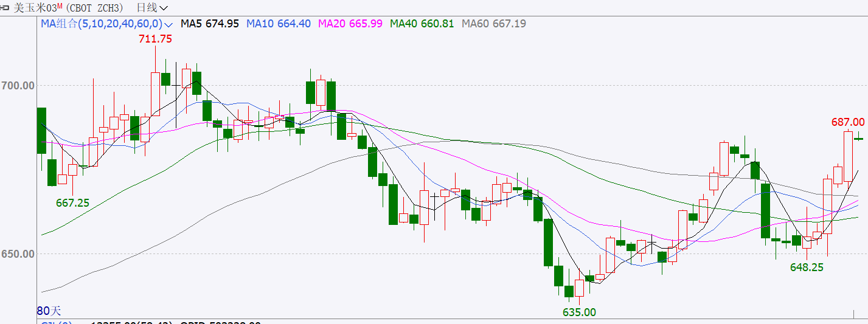Select the MA60 667.19 legend value

[x=494, y=24]
